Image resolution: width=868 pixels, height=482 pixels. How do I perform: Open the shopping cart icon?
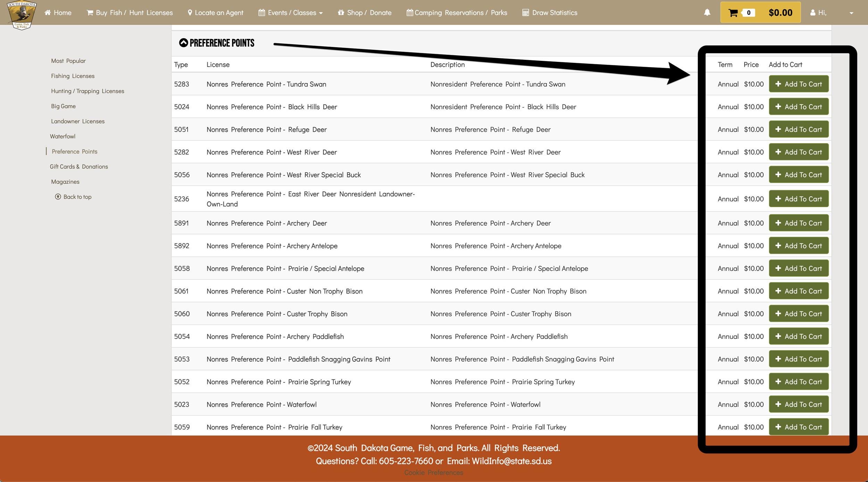(x=734, y=13)
